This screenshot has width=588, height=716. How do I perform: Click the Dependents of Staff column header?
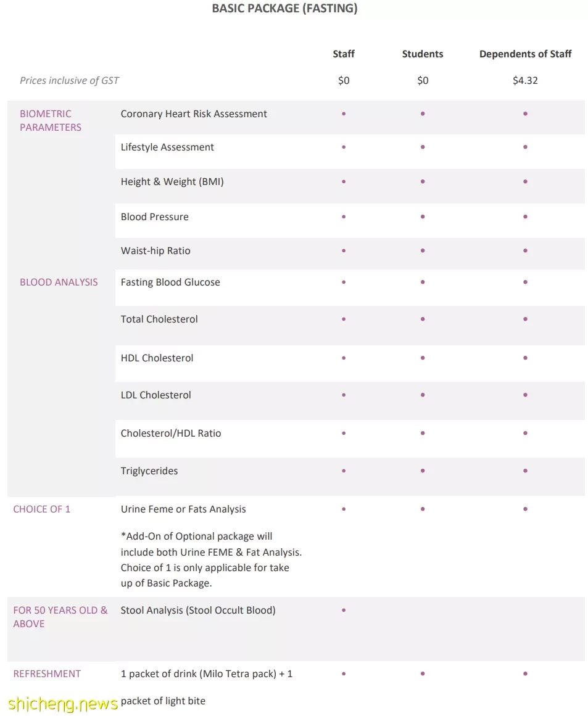coord(526,54)
